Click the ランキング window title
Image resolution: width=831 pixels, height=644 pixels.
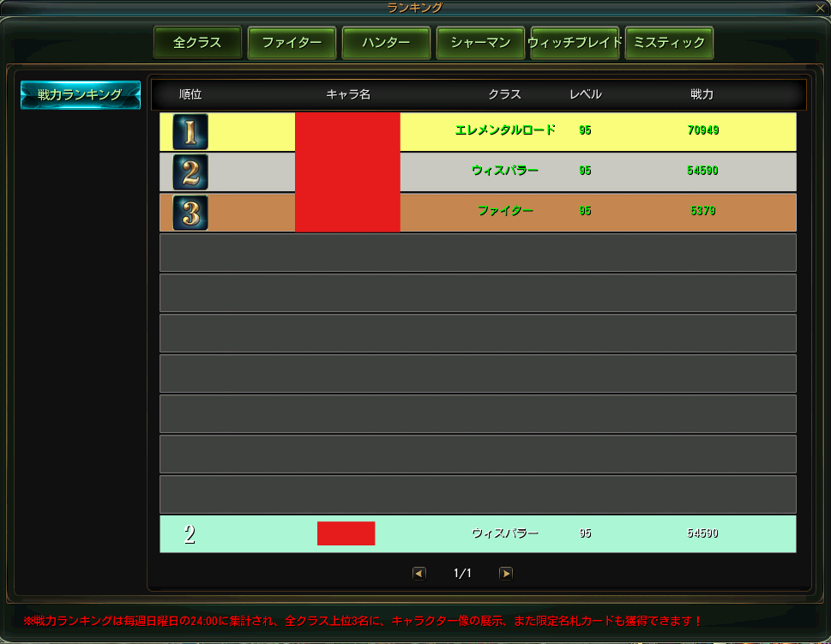point(415,8)
